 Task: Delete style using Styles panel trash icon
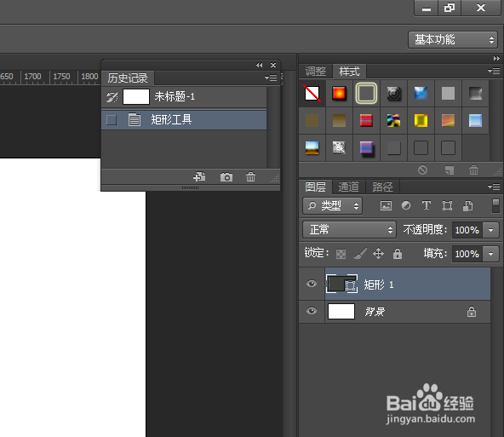[473, 170]
